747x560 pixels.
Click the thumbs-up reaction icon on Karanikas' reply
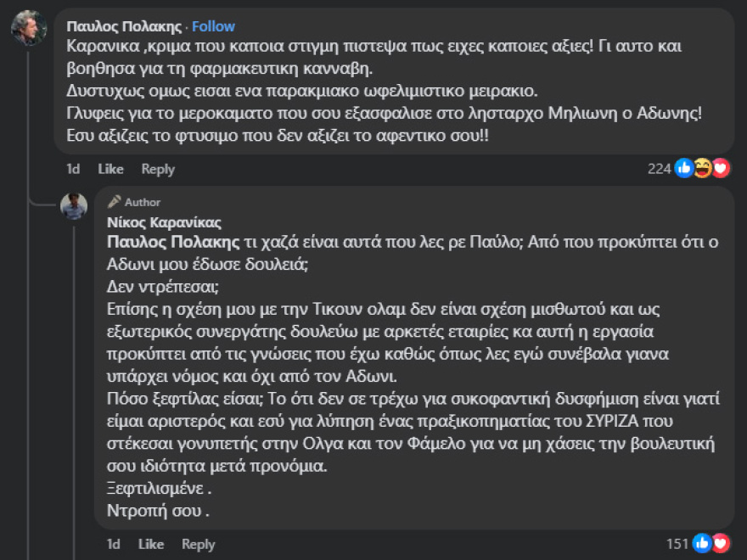[702, 544]
